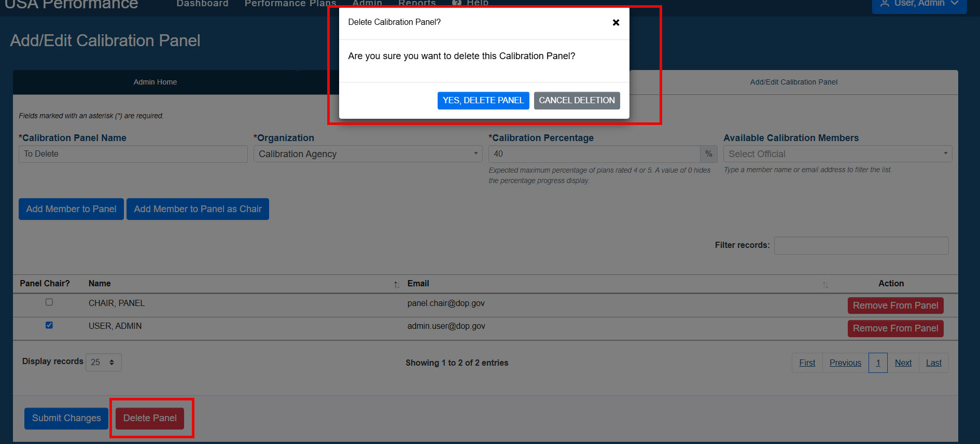980x444 pixels.
Task: Focus the Filter records input
Action: [x=861, y=245]
